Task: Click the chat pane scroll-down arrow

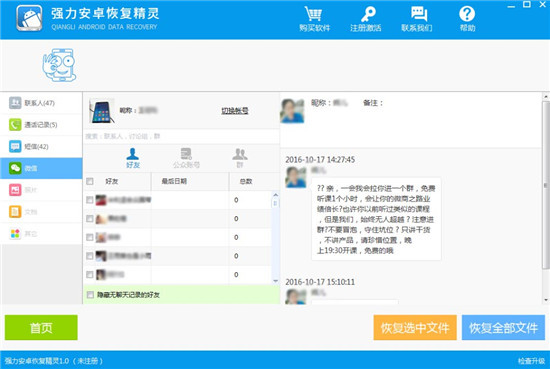Action: [x=546, y=300]
